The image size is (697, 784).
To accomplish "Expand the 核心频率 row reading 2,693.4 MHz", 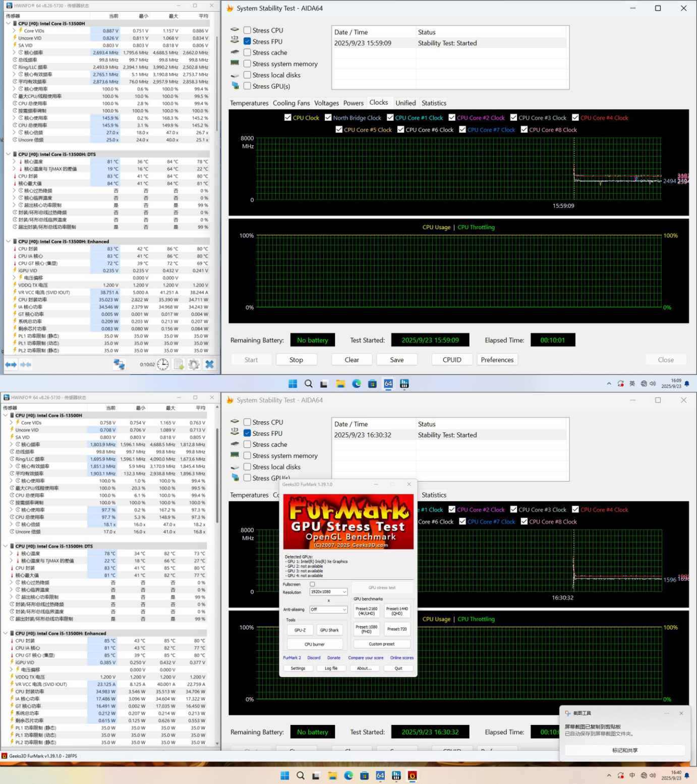I will (15, 52).
